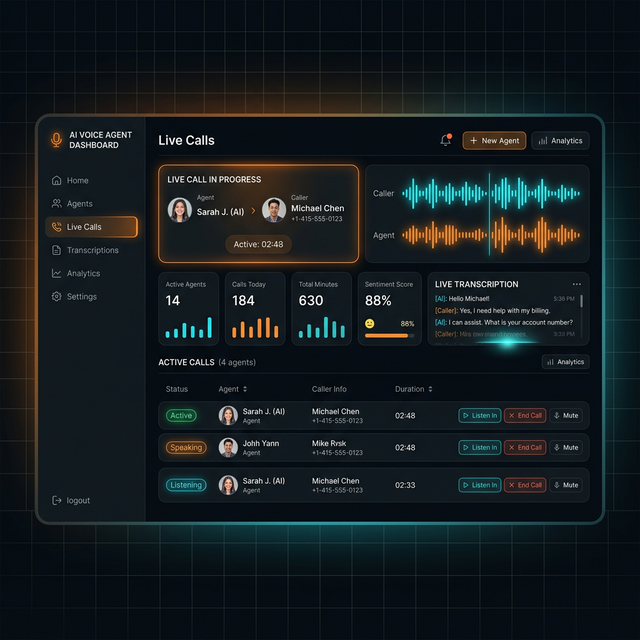Click the sentiment smiley face icon
The image size is (640, 640).
point(369,324)
